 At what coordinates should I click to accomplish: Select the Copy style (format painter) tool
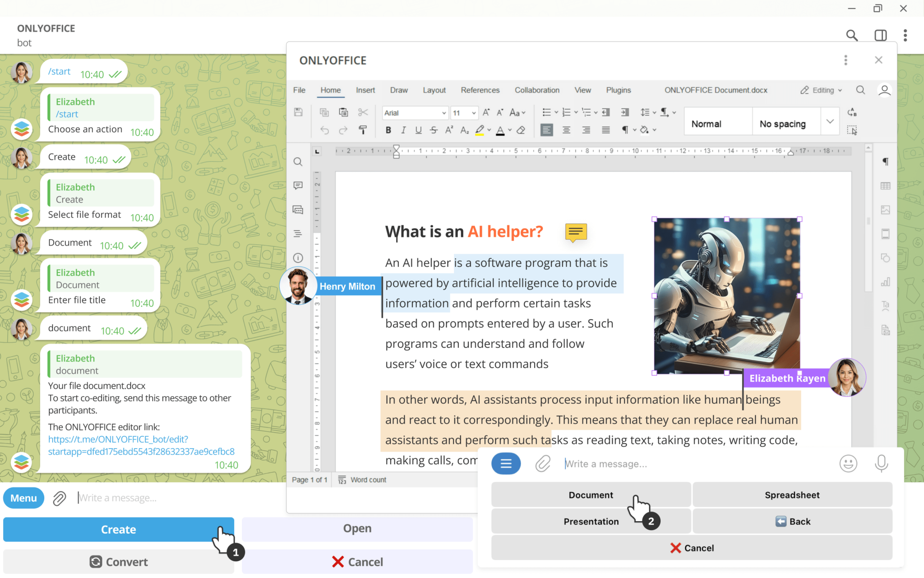[x=363, y=130]
